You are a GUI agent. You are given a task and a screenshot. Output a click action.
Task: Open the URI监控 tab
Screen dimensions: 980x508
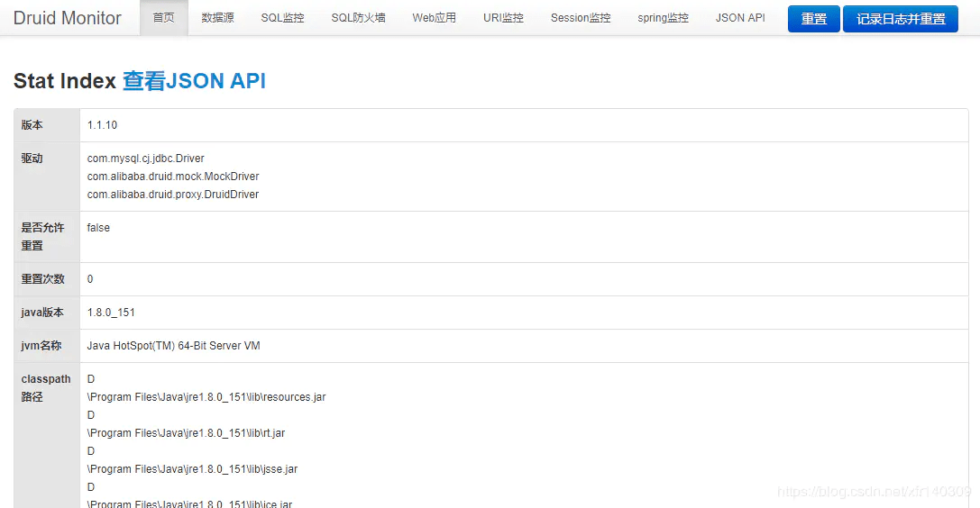pyautogui.click(x=503, y=18)
